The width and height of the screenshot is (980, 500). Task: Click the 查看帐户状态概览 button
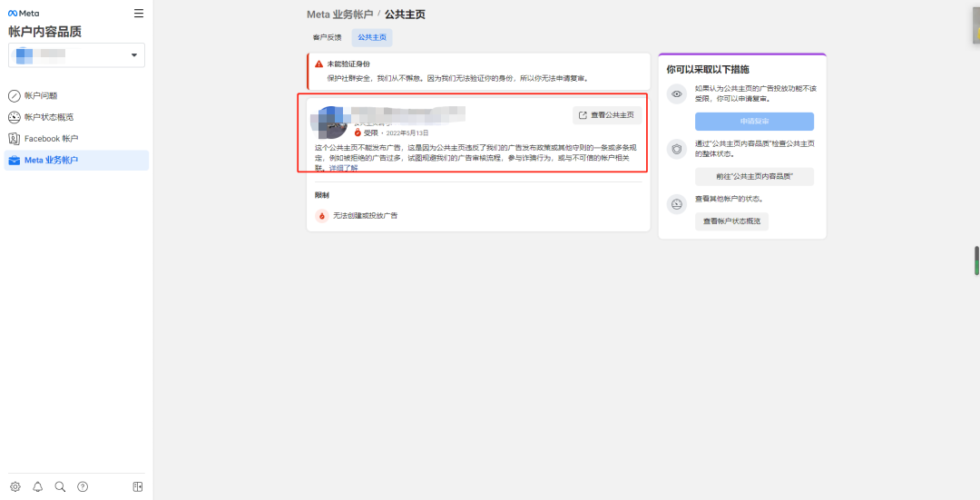732,221
